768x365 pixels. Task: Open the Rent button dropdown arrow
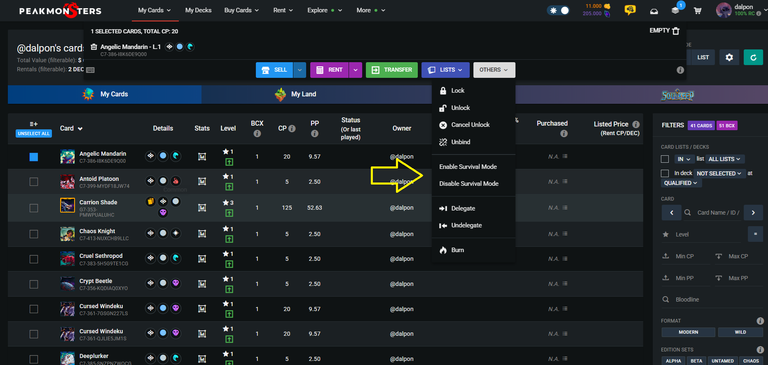click(x=356, y=70)
